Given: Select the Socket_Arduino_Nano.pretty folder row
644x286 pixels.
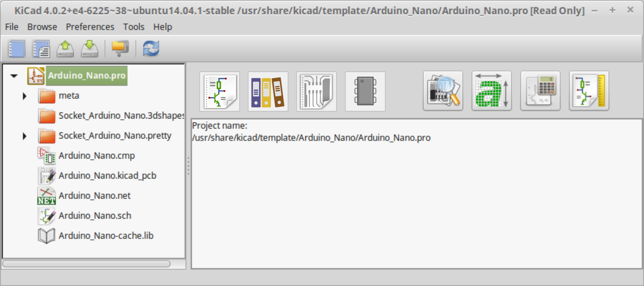Looking at the screenshot, I should 115,136.
